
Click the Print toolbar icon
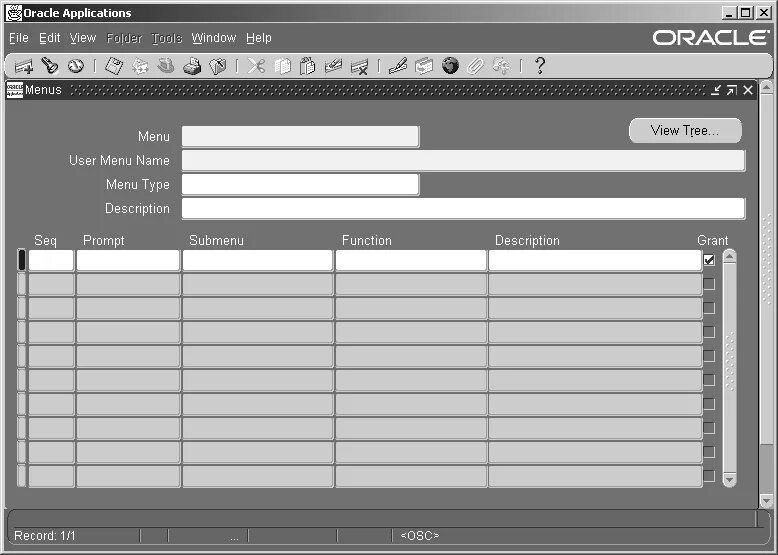[x=192, y=65]
